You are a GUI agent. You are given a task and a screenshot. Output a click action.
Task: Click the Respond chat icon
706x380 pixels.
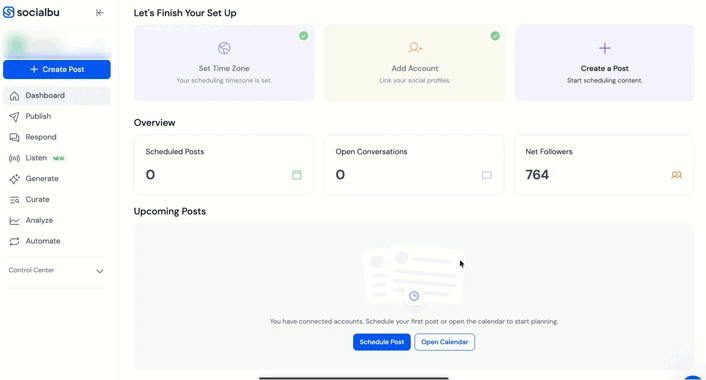[x=14, y=137]
